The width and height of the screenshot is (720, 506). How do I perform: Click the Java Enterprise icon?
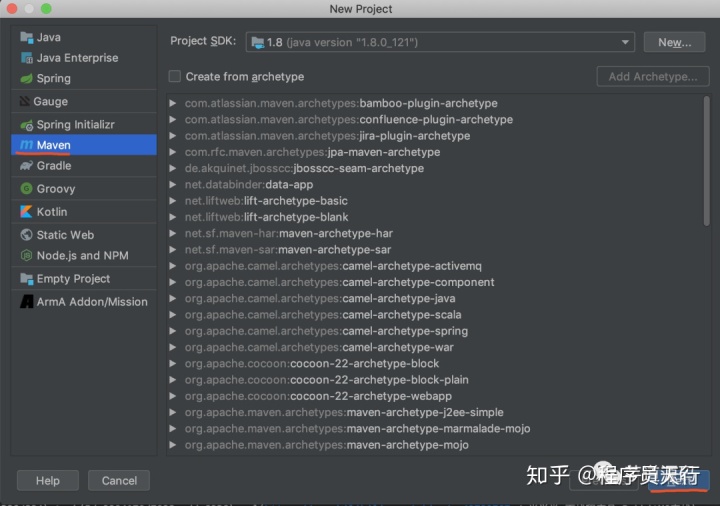[27, 58]
